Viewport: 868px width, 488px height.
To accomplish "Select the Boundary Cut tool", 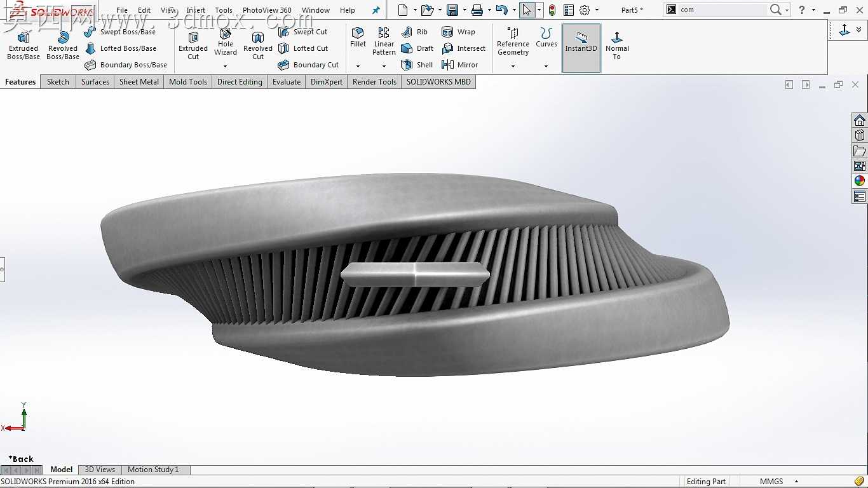I will click(x=309, y=65).
